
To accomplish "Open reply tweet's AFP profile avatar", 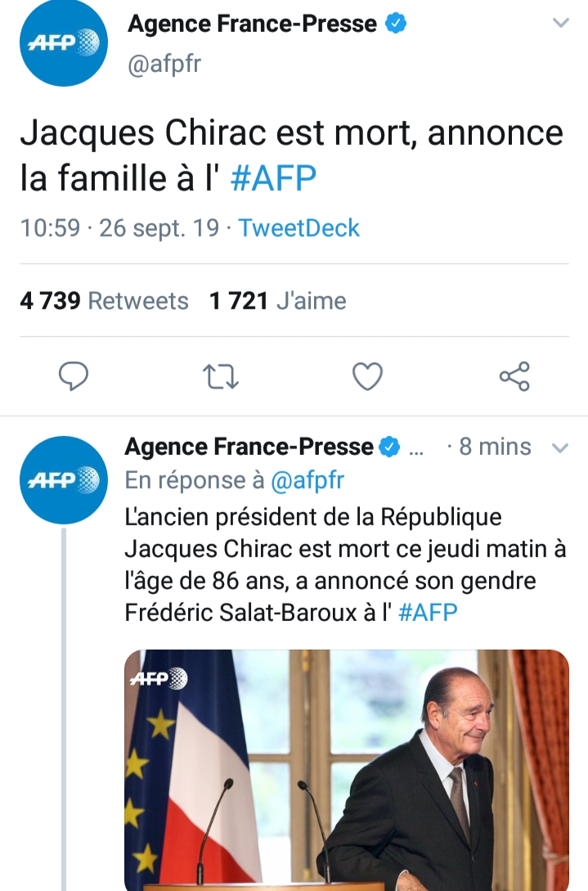I will pyautogui.click(x=64, y=479).
